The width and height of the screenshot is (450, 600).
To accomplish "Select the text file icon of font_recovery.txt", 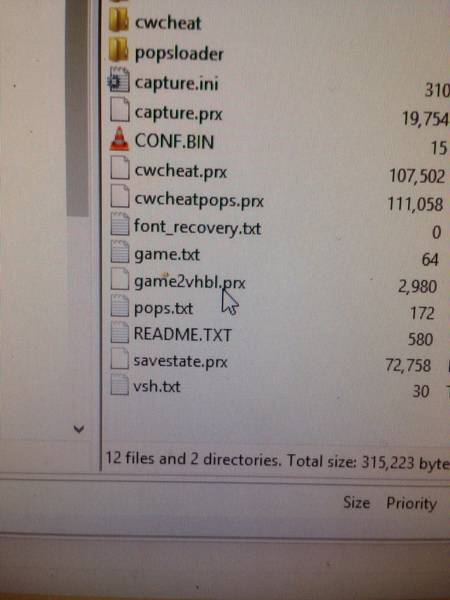I will 119,224.
